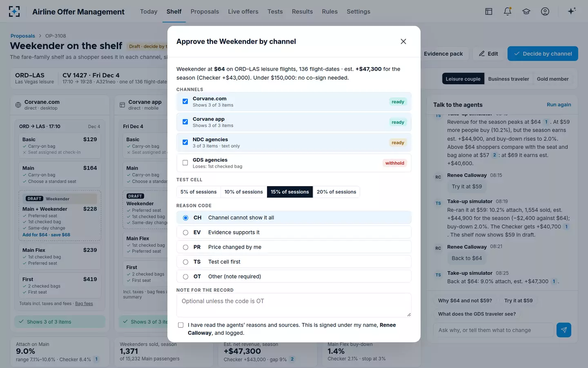Click the 'Try it at $59' suggestion chip

point(519,301)
